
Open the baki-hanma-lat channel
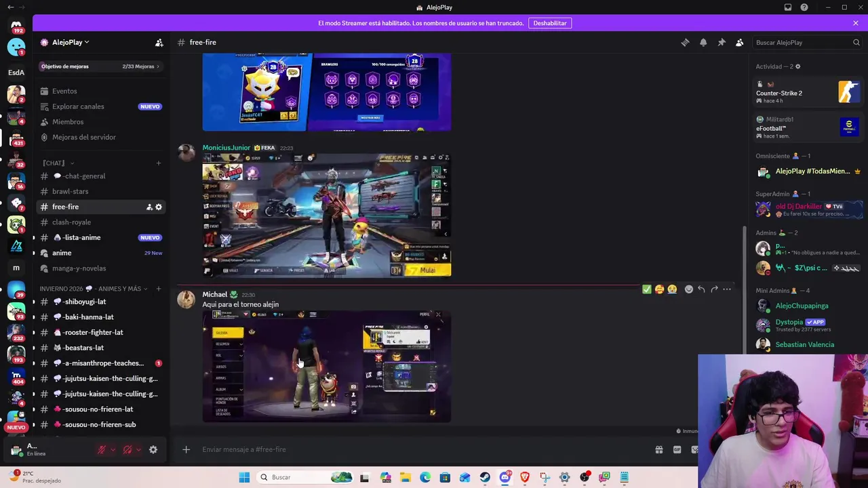(100, 317)
